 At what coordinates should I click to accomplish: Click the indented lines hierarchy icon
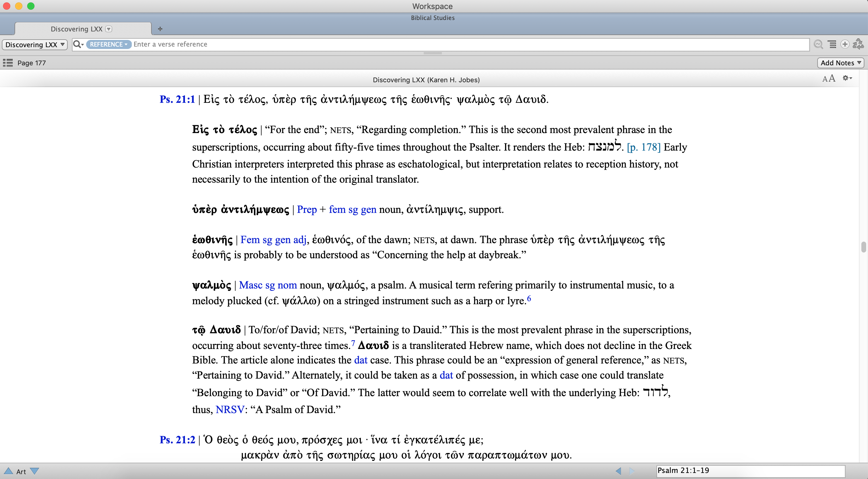tap(832, 44)
